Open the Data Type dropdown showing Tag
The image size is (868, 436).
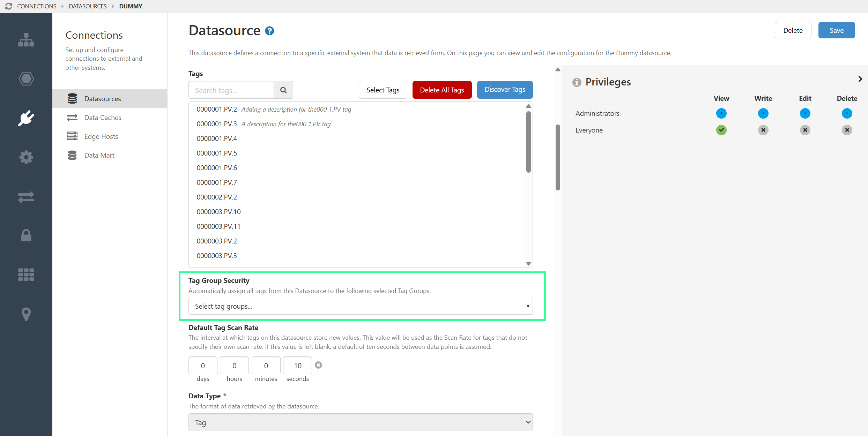(360, 422)
